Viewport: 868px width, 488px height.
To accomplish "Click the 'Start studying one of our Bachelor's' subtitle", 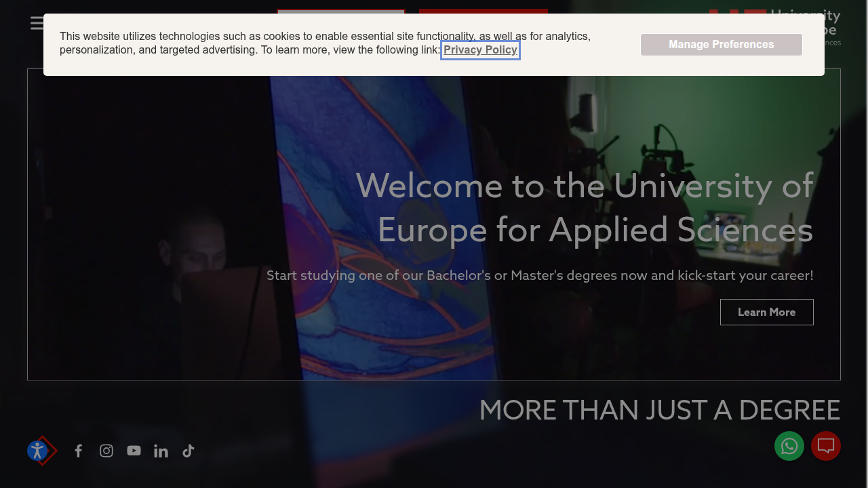I will click(x=540, y=276).
